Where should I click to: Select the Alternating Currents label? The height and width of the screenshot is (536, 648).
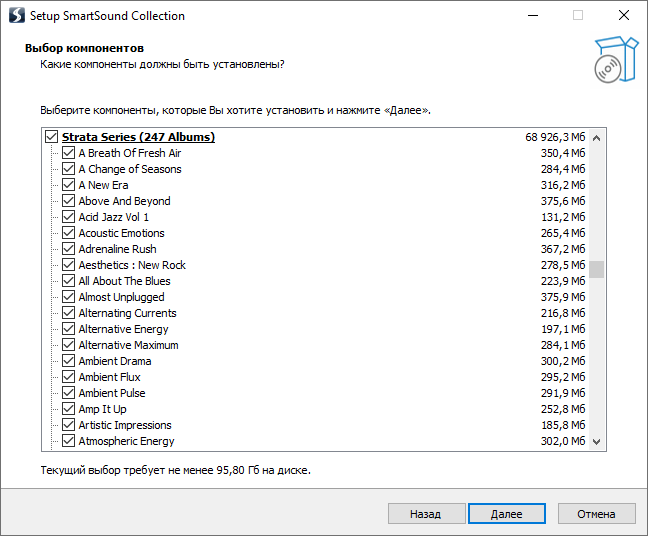127,313
